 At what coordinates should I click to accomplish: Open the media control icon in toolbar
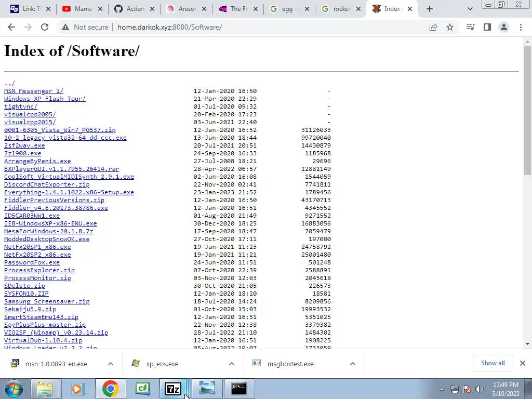coord(470,27)
